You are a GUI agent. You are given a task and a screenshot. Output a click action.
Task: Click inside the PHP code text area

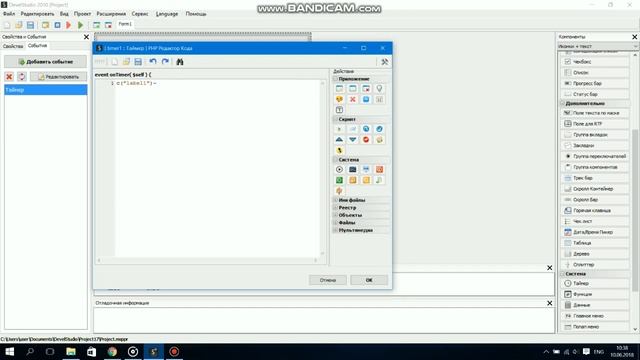click(217, 168)
